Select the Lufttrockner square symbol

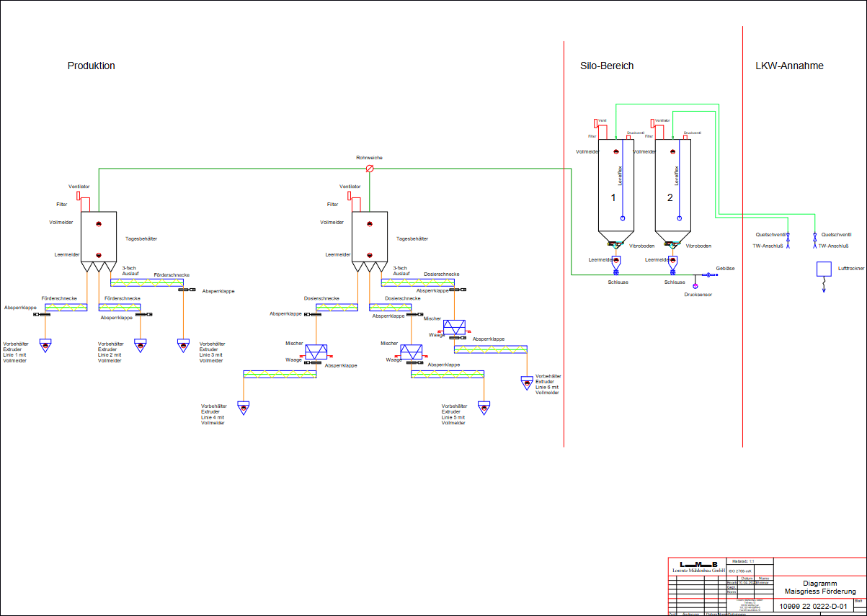824,269
